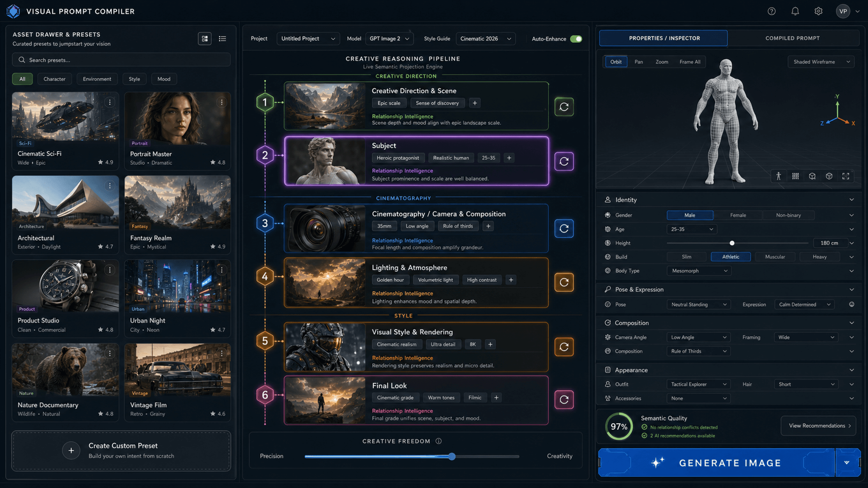
Task: Add a tag to Lighting & Atmosphere
Action: coord(511,280)
